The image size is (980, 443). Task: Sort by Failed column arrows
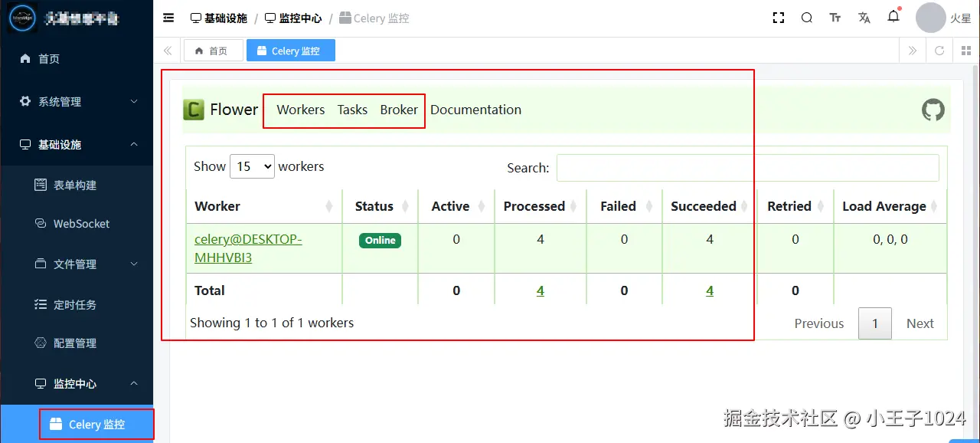[650, 206]
